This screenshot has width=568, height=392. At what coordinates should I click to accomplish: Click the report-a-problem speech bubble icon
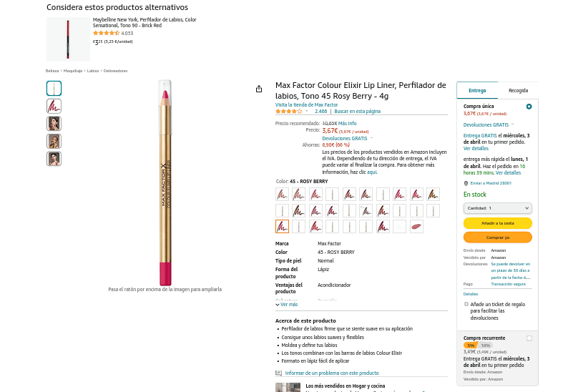point(279,373)
